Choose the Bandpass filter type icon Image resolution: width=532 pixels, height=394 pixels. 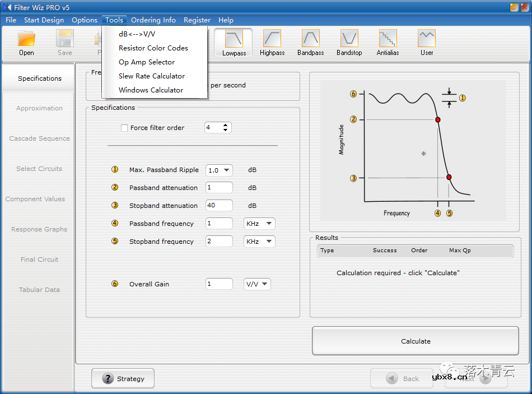coord(311,39)
